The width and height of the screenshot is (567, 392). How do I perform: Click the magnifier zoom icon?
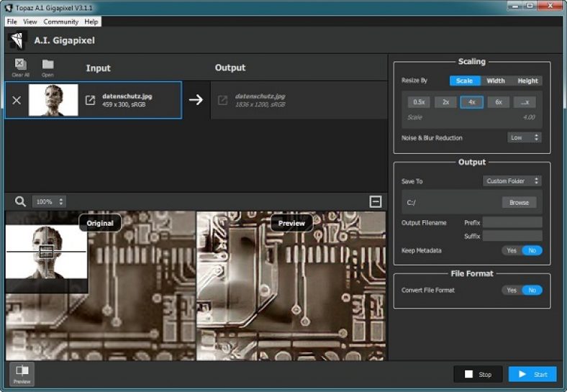(x=20, y=202)
